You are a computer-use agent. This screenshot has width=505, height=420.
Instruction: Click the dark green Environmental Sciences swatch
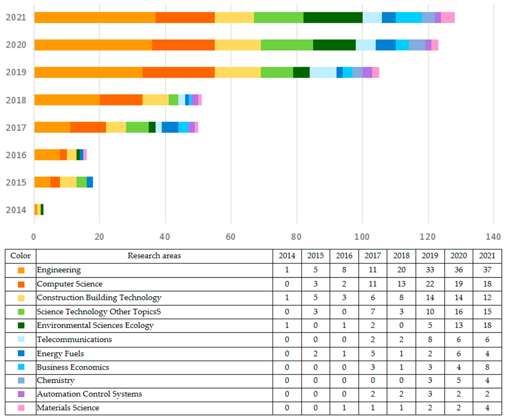coord(21,325)
